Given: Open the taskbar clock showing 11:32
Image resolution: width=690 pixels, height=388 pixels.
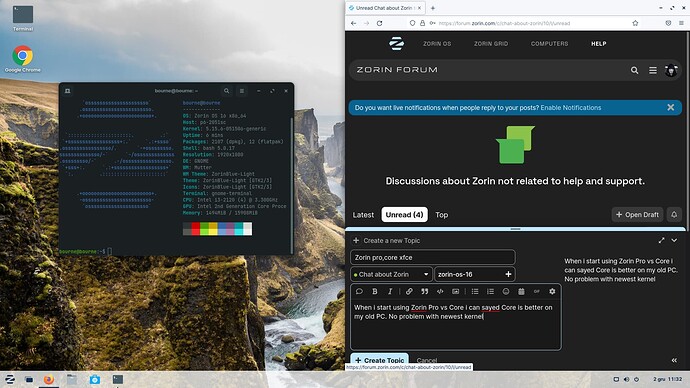Looking at the screenshot, I should pos(667,379).
